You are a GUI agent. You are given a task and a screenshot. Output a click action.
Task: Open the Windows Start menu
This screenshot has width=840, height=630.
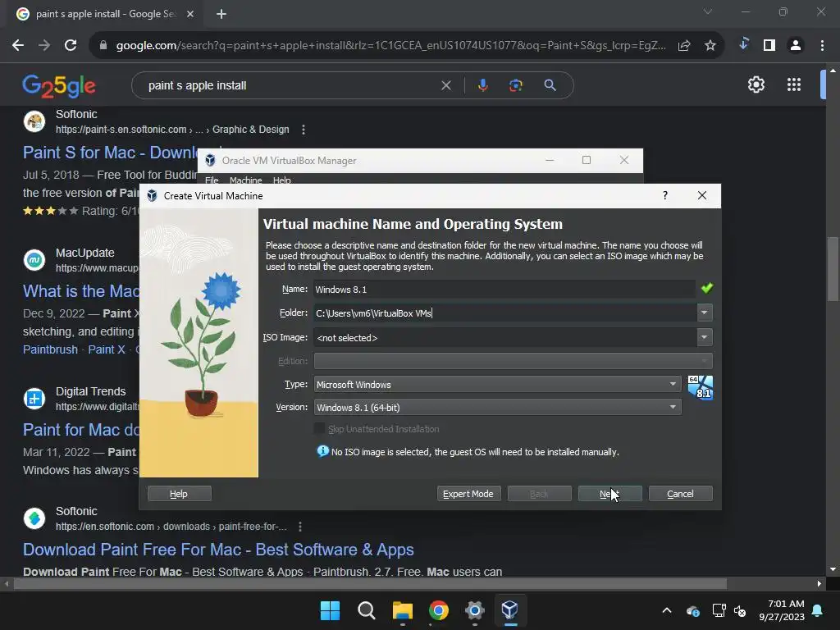pyautogui.click(x=330, y=610)
